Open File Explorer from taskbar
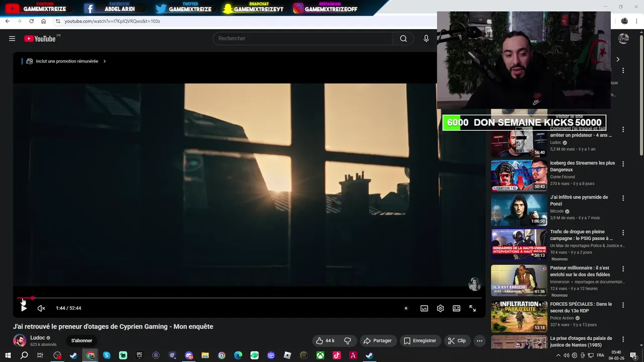This screenshot has width=644, height=362. click(x=205, y=355)
